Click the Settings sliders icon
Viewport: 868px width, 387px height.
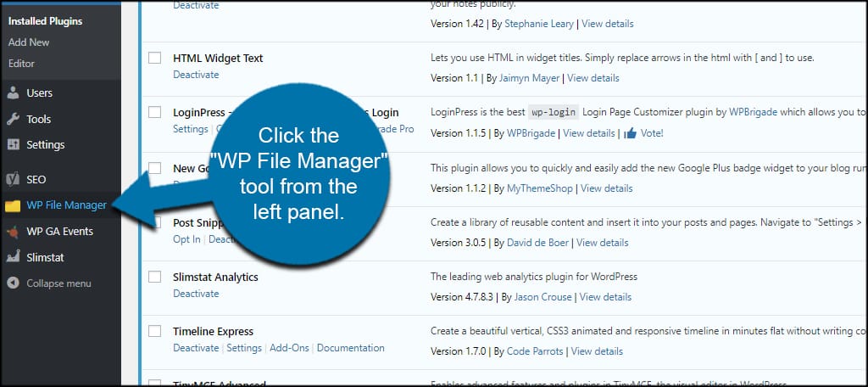(13, 145)
